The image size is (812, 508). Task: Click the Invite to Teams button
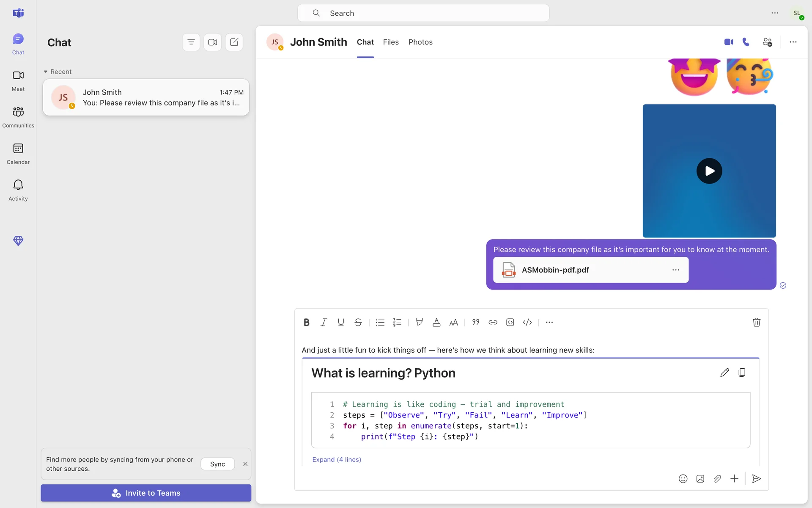click(x=146, y=493)
